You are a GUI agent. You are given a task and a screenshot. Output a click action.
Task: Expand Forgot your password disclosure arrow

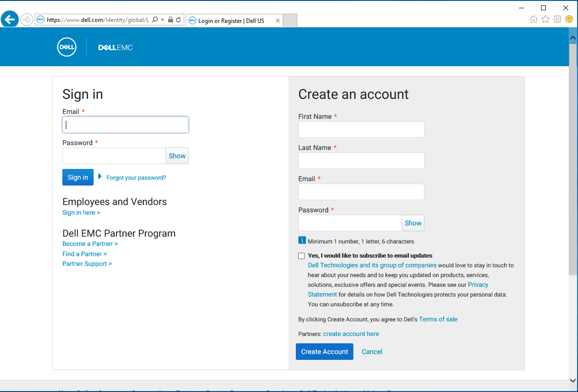(99, 177)
